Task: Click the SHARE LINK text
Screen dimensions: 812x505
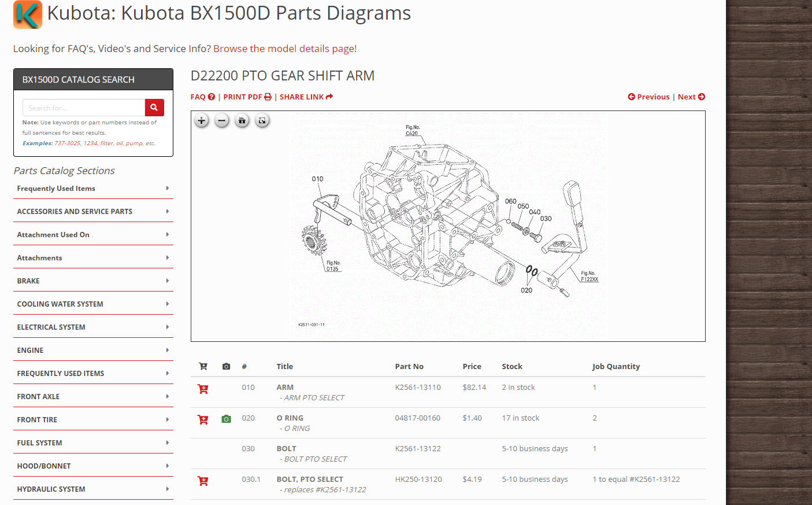Action: tap(302, 97)
